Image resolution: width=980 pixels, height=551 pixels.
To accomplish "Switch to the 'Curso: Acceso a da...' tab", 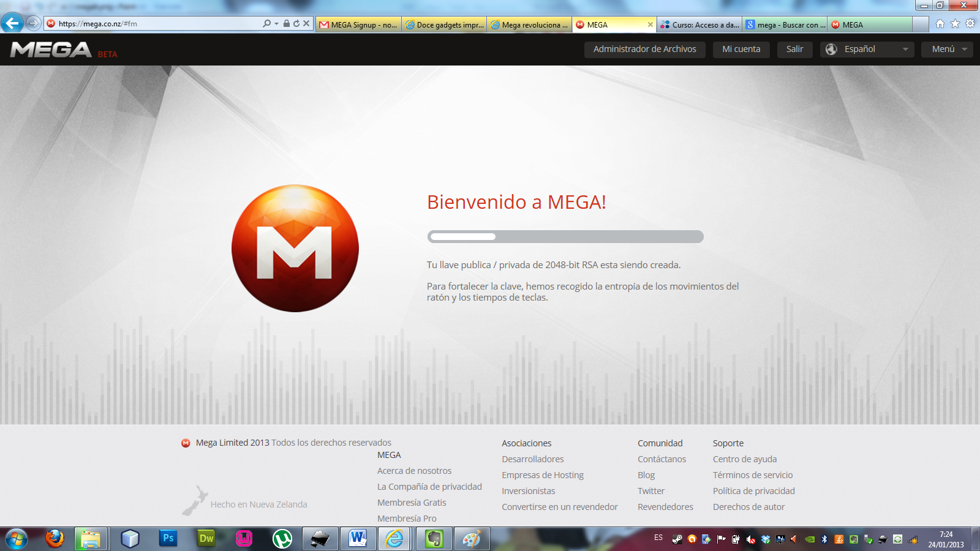I will pyautogui.click(x=698, y=24).
